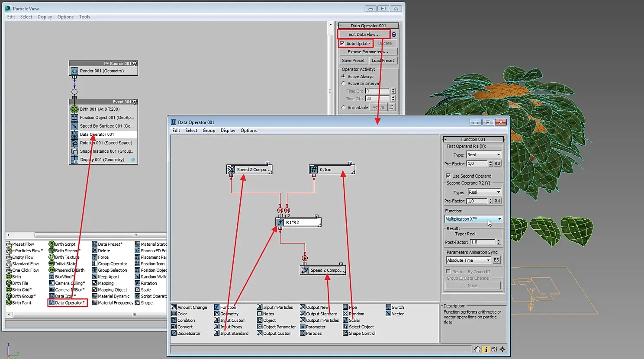The width and height of the screenshot is (644, 359).
Task: Select the Object Parameter suboperator icon
Action: (260, 327)
